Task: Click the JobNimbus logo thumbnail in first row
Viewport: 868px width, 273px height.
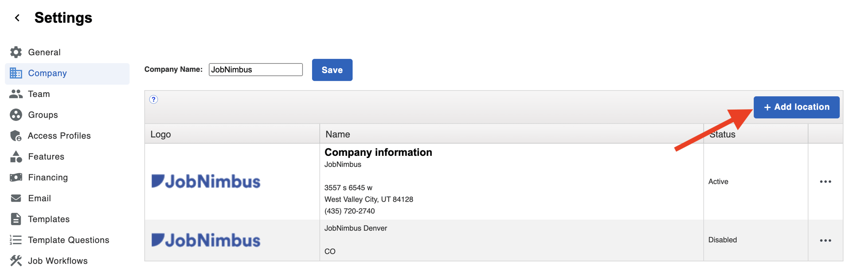Action: 206,181
